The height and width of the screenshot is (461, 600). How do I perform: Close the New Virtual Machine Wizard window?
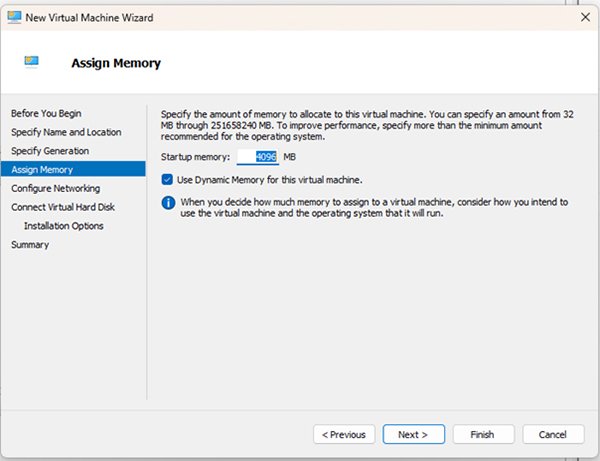point(584,16)
